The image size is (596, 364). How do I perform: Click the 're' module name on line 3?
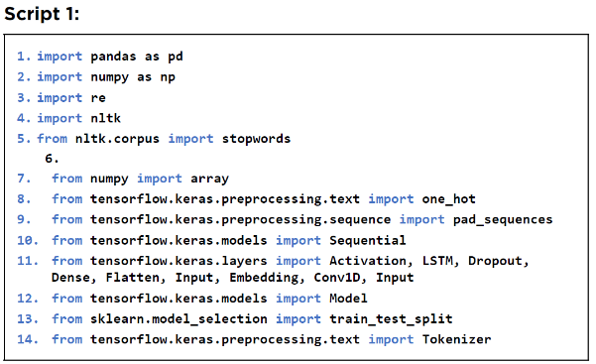pos(98,98)
